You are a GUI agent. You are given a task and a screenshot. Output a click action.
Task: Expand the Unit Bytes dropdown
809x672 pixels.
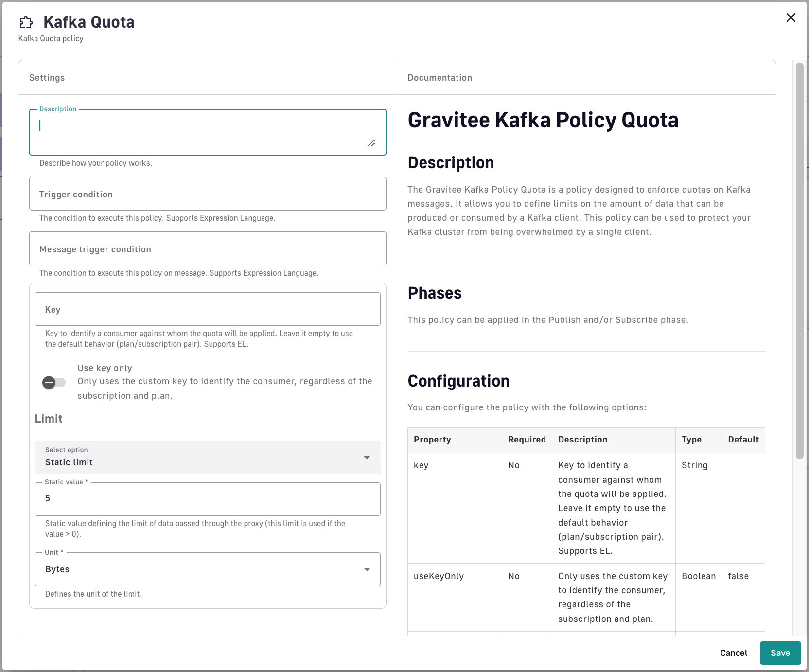(x=207, y=569)
